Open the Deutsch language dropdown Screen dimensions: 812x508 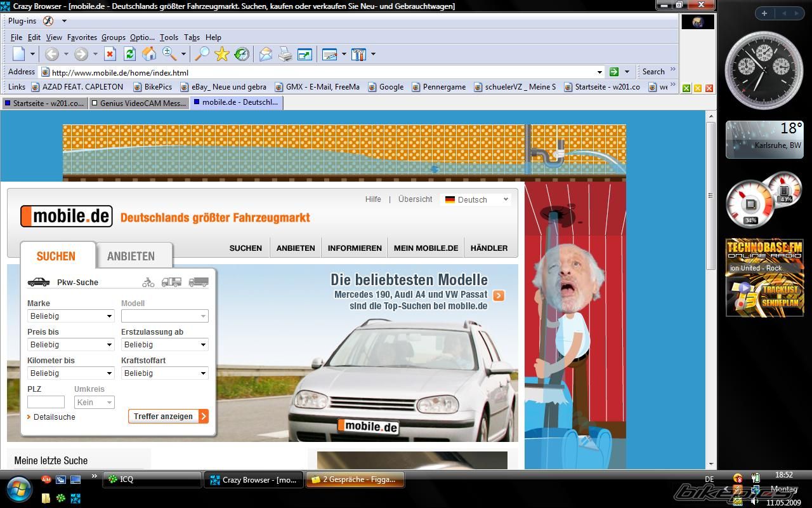tap(476, 199)
